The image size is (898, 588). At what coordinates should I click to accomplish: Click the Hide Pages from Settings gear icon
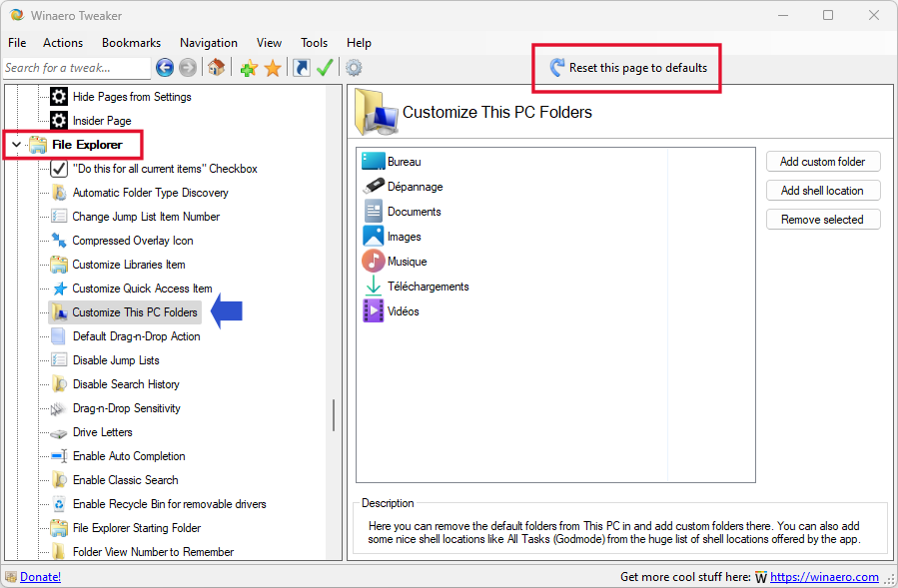point(59,96)
